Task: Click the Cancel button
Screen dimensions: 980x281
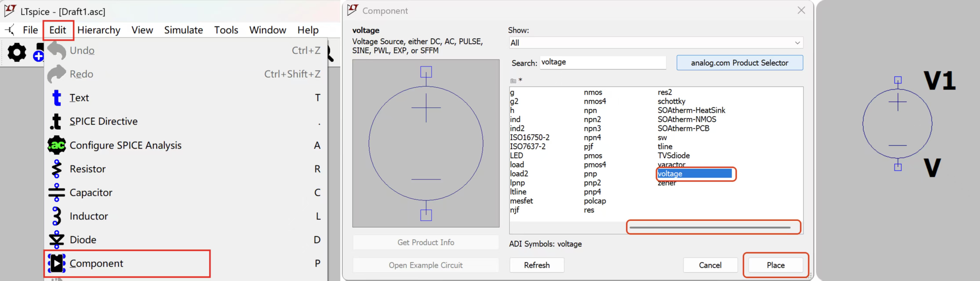Action: pos(710,265)
